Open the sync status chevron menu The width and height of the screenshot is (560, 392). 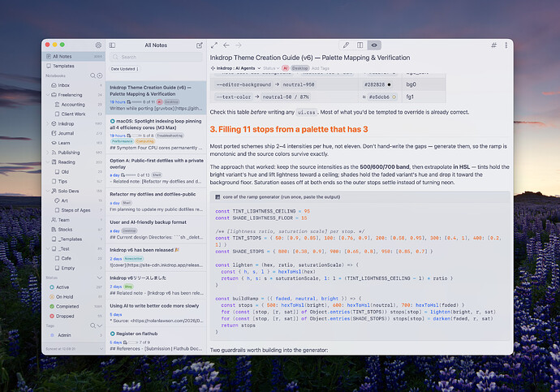tap(101, 348)
